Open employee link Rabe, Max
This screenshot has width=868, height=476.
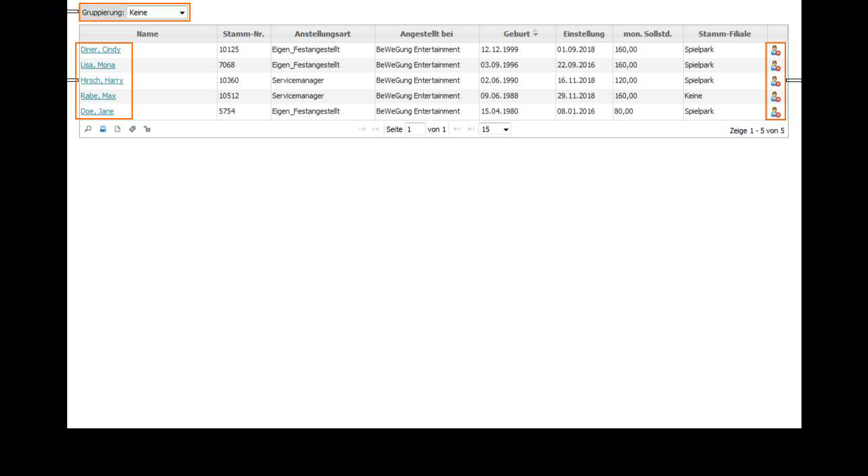98,96
